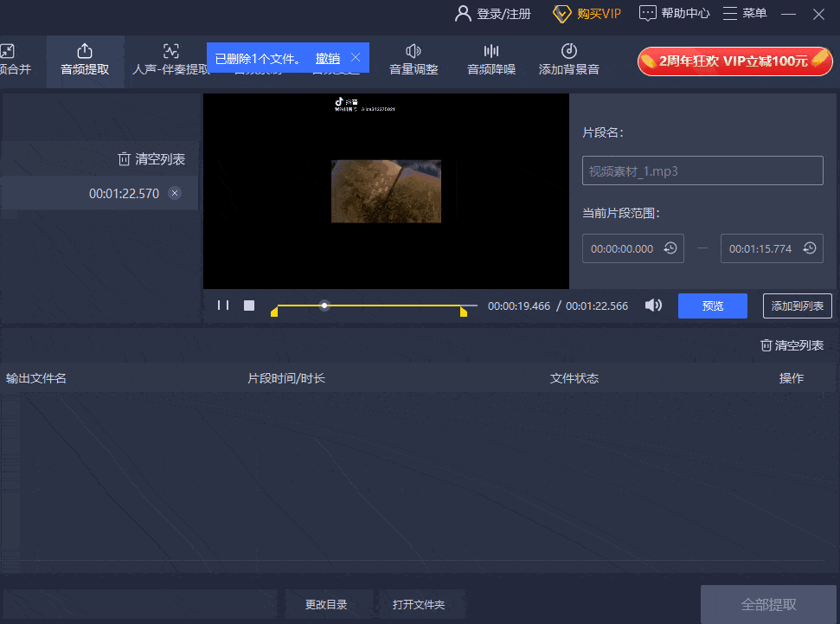Select the 添加背景音 tool
The height and width of the screenshot is (624, 840).
pos(568,60)
